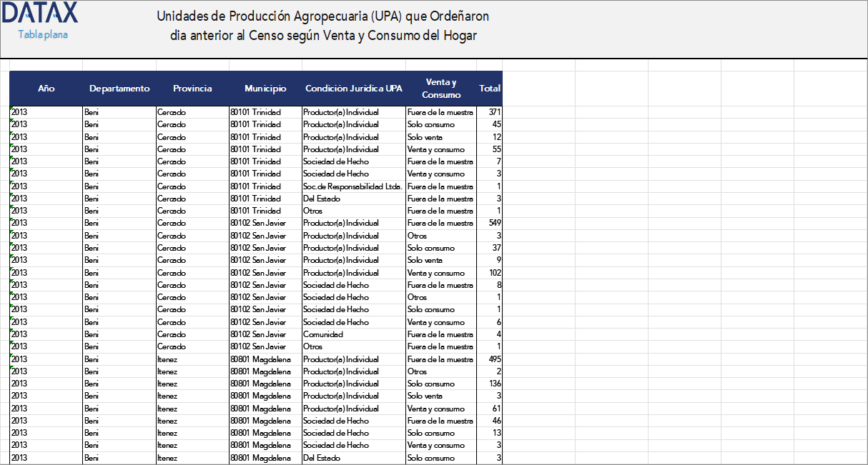Image resolution: width=868 pixels, height=465 pixels.
Task: Click the green error indicator on first 2013 cell
Action: (x=11, y=109)
